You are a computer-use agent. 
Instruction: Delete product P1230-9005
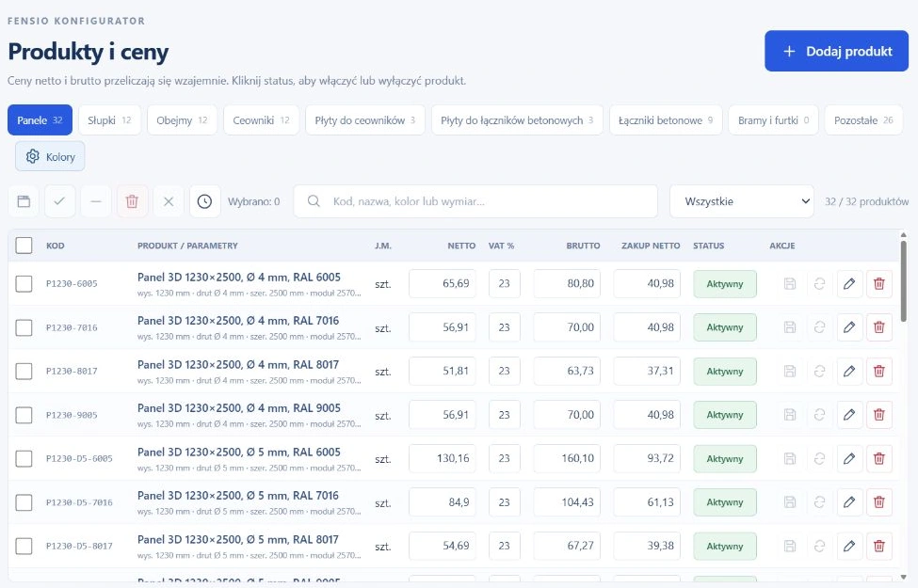point(879,415)
